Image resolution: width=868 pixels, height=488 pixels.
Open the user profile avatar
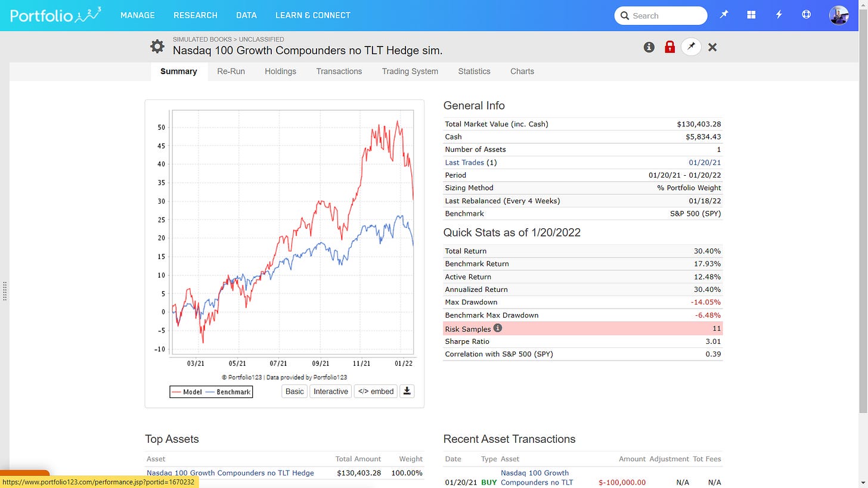[x=839, y=15]
